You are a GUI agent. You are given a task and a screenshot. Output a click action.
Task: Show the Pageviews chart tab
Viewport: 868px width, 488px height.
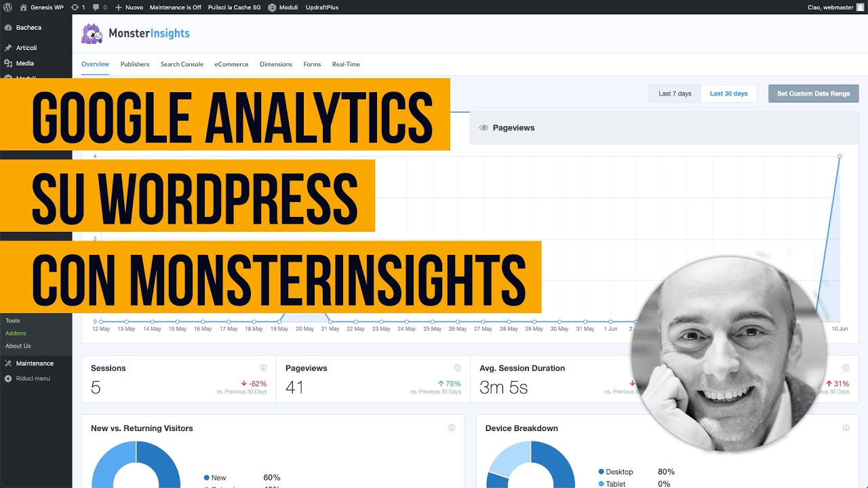click(x=513, y=127)
